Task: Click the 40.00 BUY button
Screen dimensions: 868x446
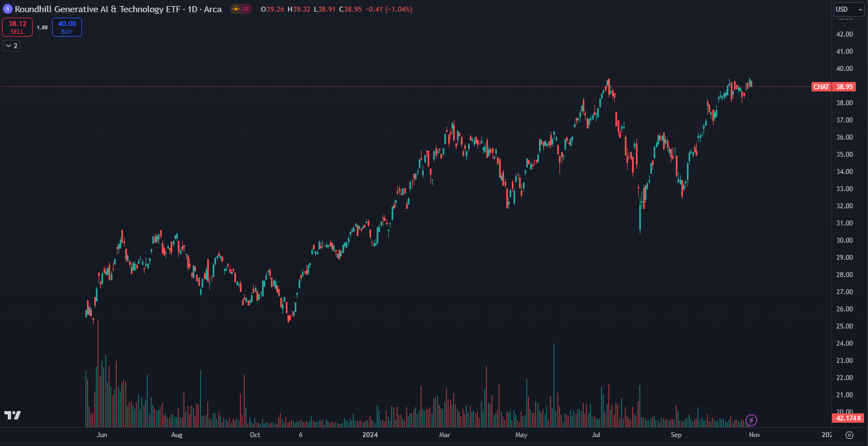Action: coord(67,27)
